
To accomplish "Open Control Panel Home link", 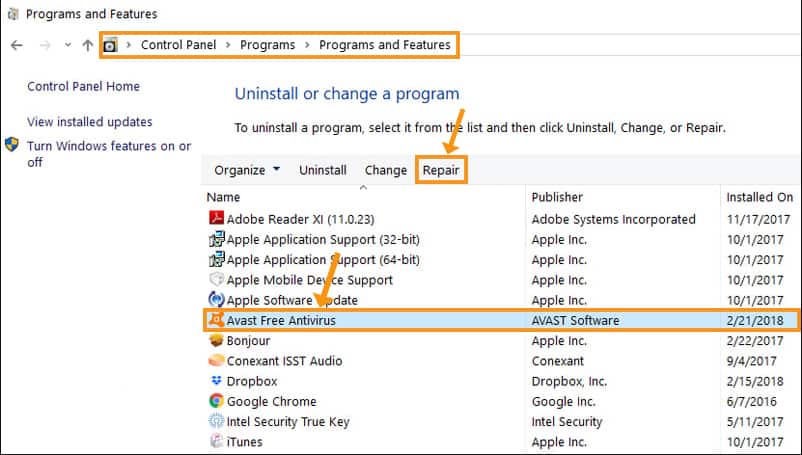I will click(x=83, y=86).
